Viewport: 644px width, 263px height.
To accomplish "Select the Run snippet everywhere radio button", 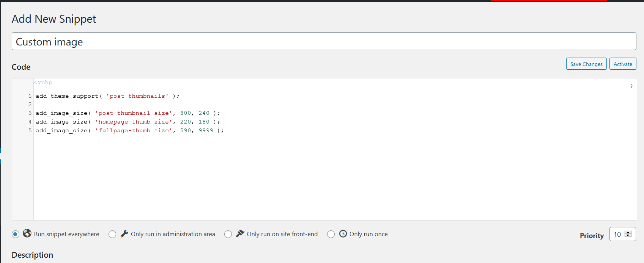I will pyautogui.click(x=16, y=234).
